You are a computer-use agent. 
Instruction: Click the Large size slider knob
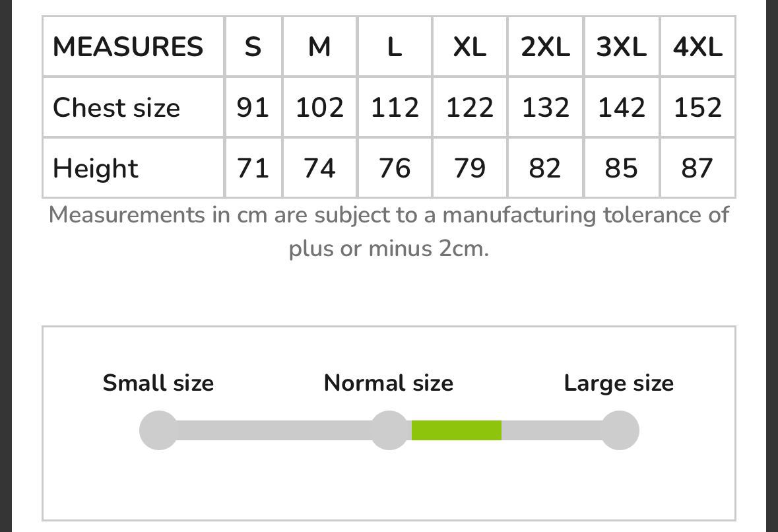[620, 430]
